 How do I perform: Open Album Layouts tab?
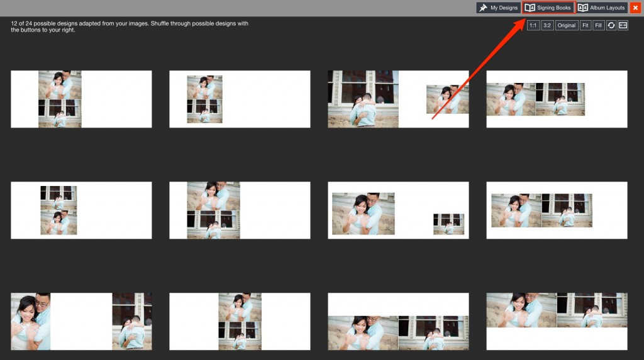click(602, 8)
